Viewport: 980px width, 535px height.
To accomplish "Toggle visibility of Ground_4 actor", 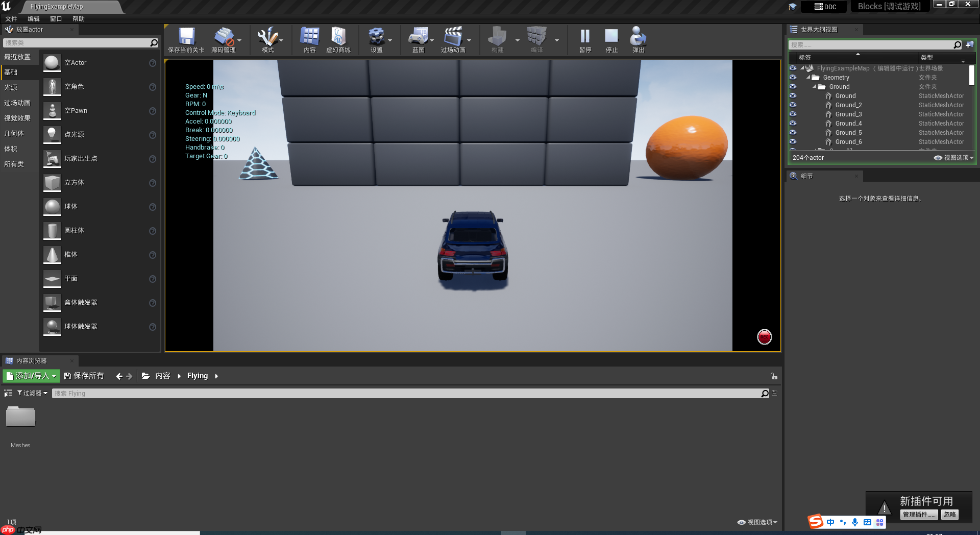I will (x=793, y=123).
